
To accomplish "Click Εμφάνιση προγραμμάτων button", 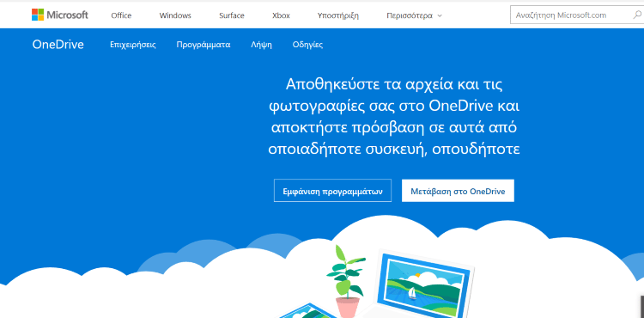I will point(332,191).
